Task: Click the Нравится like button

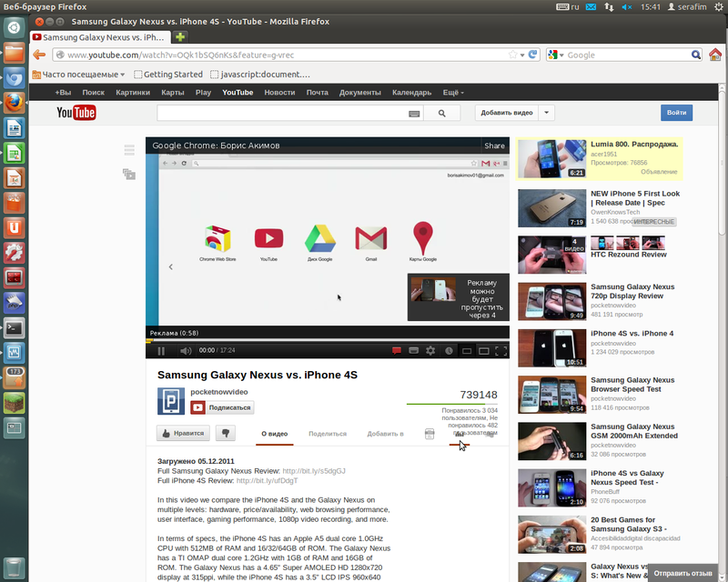Action: (183, 433)
